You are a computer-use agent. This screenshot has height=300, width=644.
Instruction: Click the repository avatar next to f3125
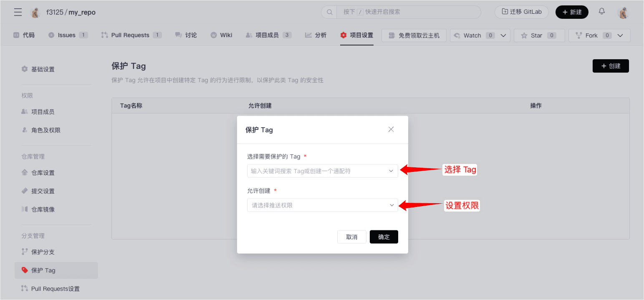coord(35,13)
